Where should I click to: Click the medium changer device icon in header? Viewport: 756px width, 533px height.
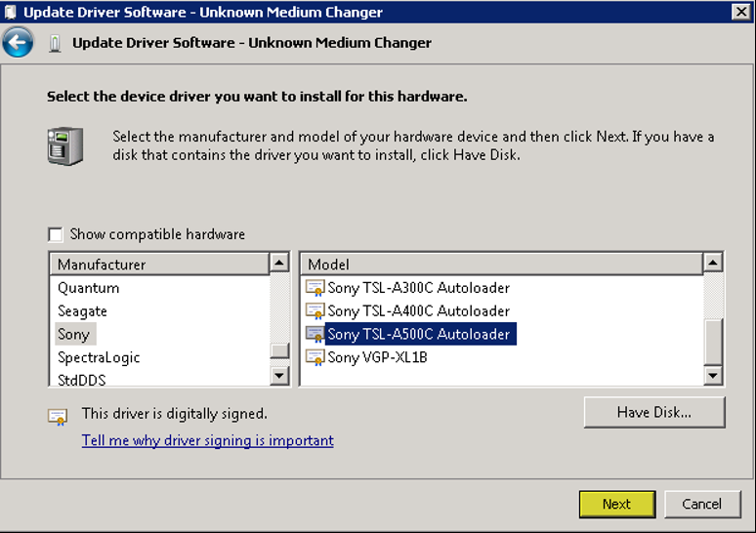pos(55,43)
